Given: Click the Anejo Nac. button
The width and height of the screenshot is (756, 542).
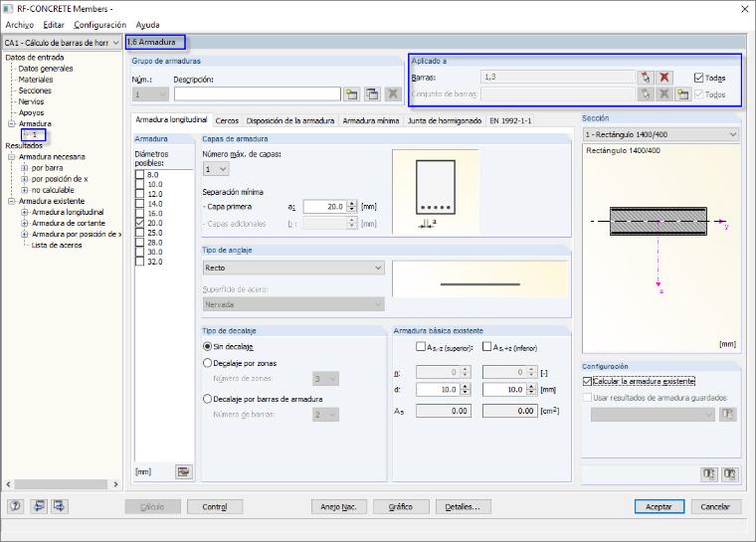Looking at the screenshot, I should (338, 507).
